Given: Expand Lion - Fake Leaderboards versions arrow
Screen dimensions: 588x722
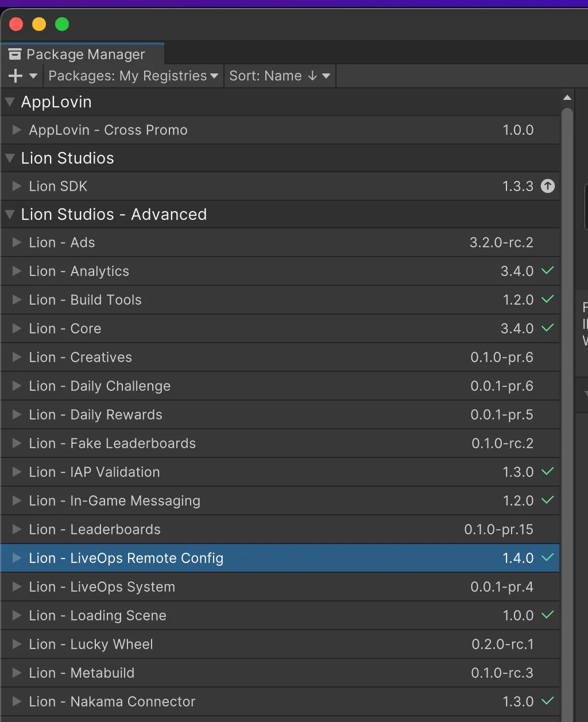Looking at the screenshot, I should 17,444.
